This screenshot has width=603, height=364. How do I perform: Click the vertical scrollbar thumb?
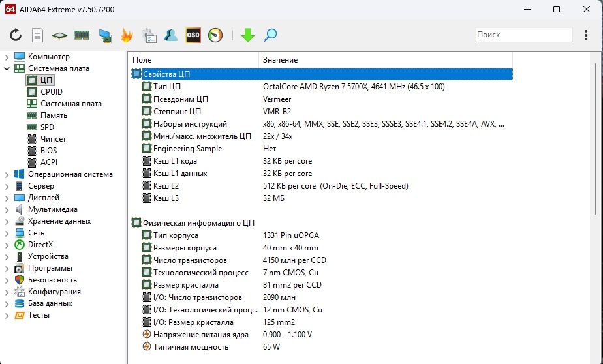click(x=595, y=139)
